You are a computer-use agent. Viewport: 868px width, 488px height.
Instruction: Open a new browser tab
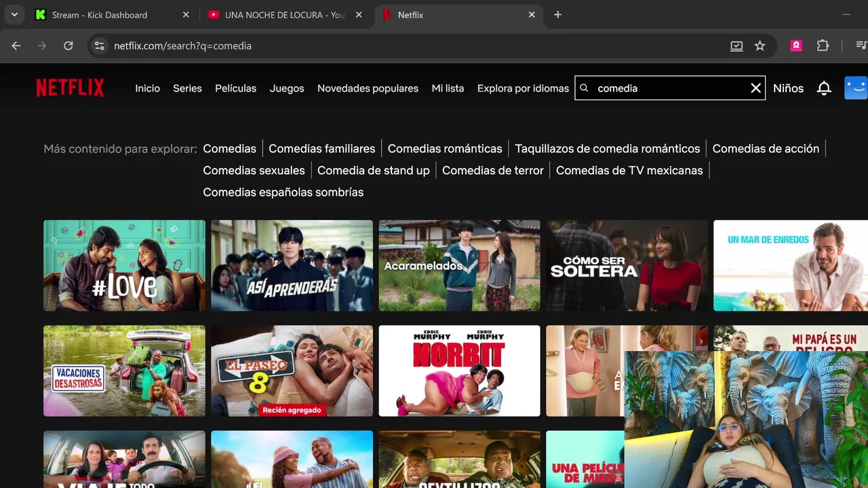coord(557,15)
